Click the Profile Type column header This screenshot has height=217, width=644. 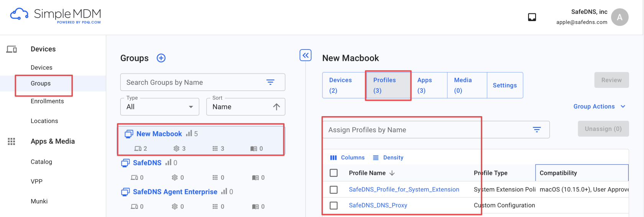[x=490, y=173]
